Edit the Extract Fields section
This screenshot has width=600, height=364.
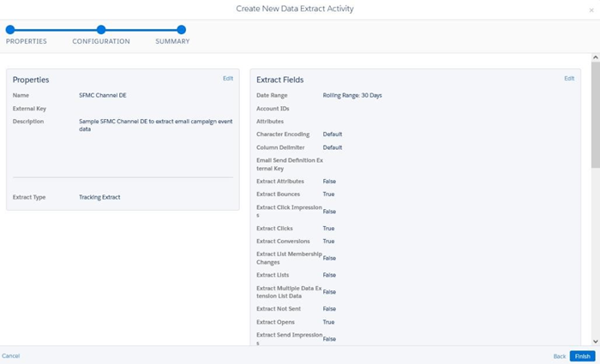569,79
